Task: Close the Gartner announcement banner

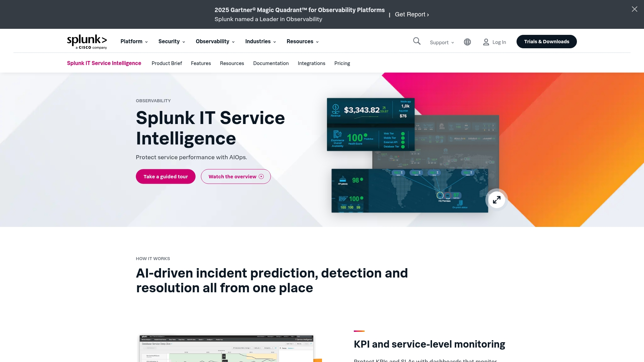Action: pos(634,9)
